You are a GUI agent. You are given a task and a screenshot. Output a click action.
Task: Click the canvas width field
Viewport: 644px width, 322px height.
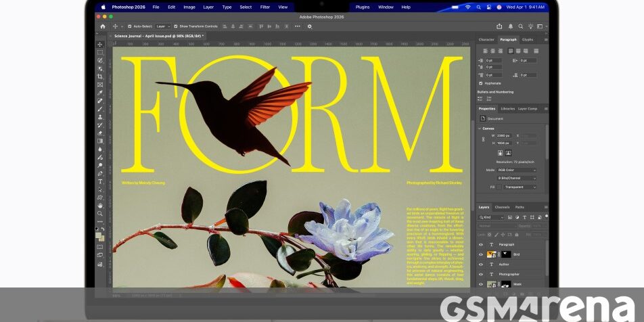pos(503,135)
